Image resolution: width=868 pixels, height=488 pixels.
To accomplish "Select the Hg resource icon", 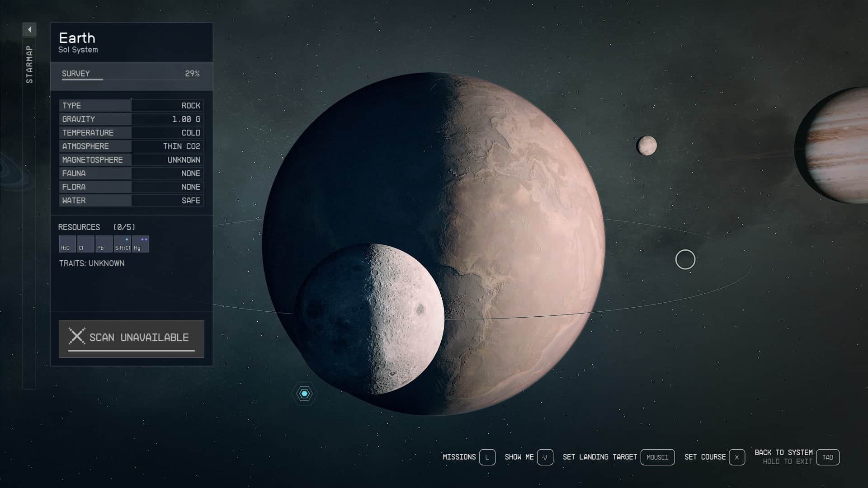I will tap(141, 244).
